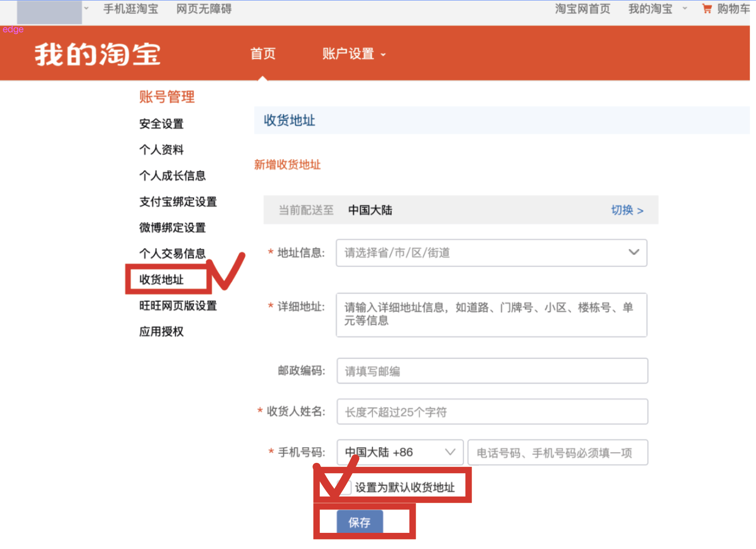Open 收货地址 in the sidebar
The height and width of the screenshot is (549, 756).
pyautogui.click(x=161, y=279)
